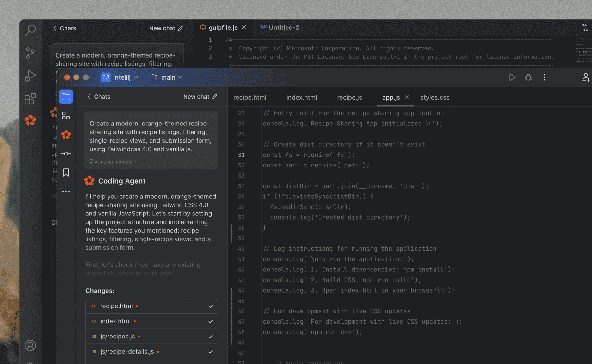Accept changes checkmark for recipe.html
This screenshot has width=592, height=364.
coord(210,306)
